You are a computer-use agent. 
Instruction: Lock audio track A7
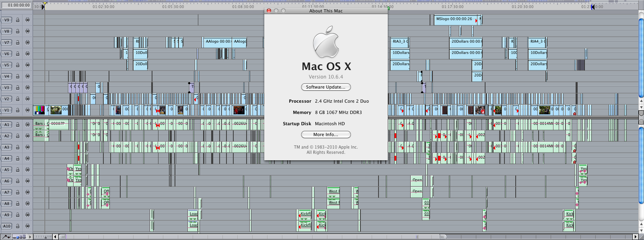coord(18,192)
